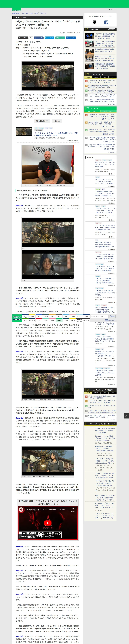129x644 pixels.
Task: Switch access ranking to 1カ月
Action: (112, 77)
